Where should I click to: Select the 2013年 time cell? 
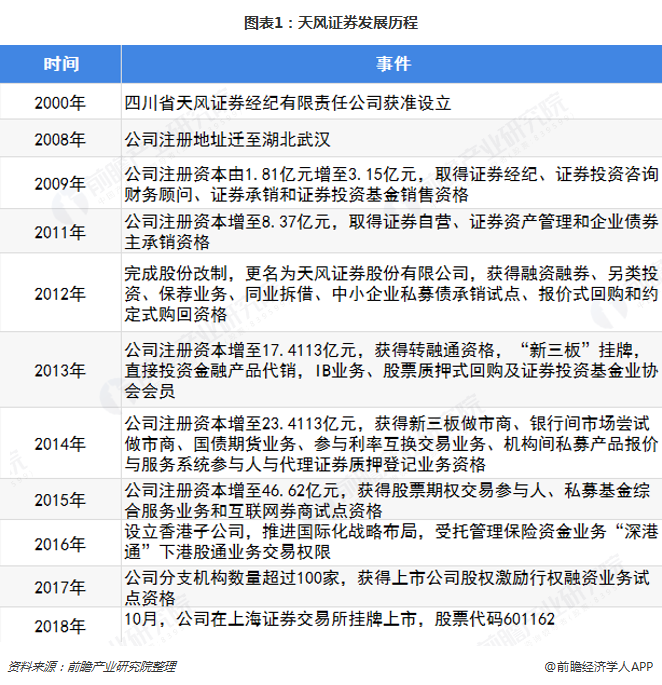[60, 370]
